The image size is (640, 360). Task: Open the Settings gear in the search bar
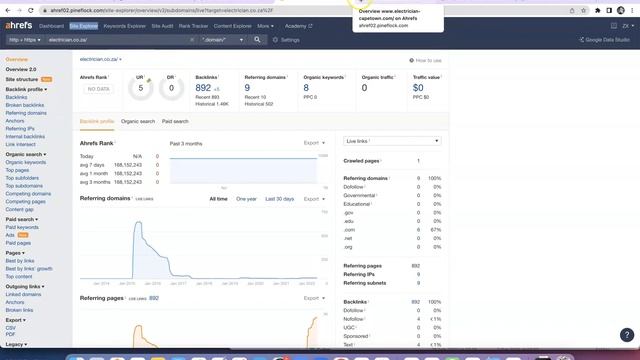pyautogui.click(x=286, y=40)
